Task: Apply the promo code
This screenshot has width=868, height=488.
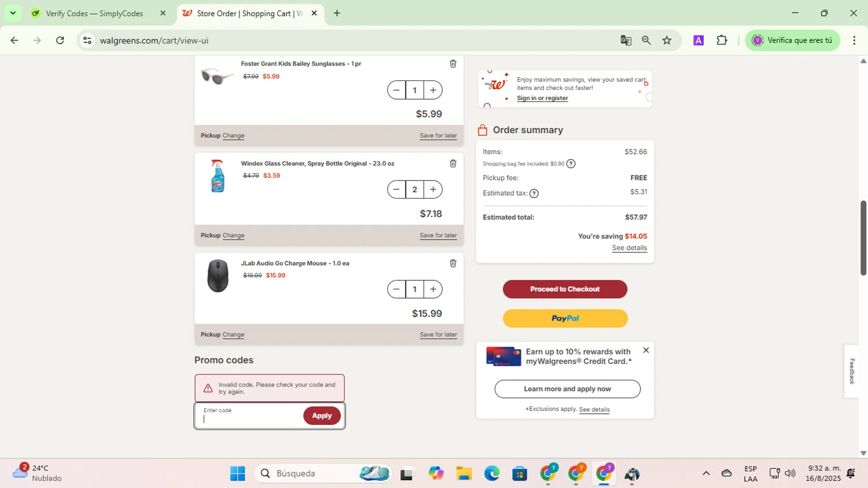Action: coord(322,416)
